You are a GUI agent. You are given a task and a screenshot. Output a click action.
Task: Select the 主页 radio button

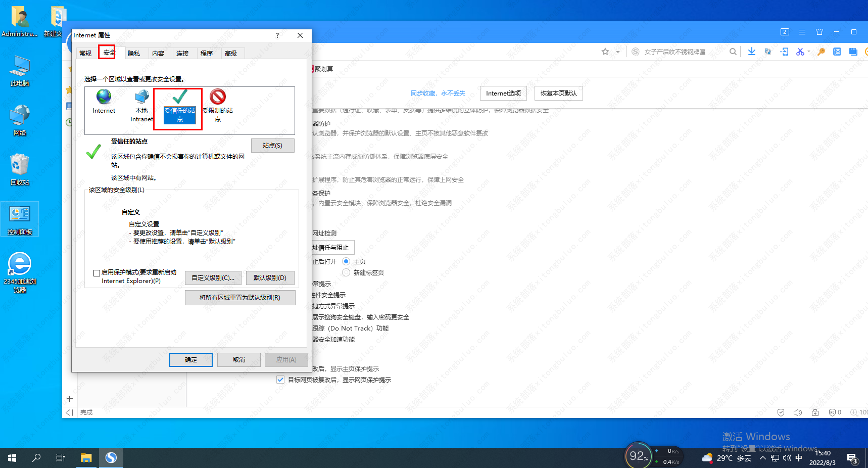(346, 261)
